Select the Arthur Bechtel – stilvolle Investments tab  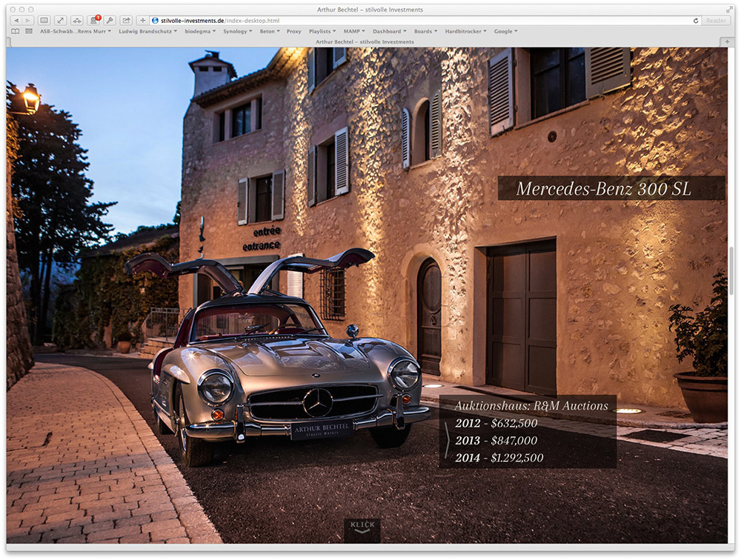[365, 41]
